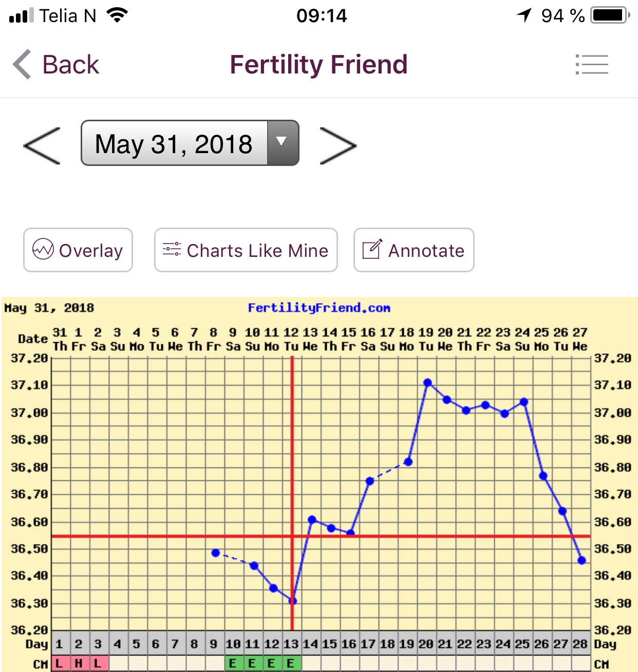Tap the battery icon in status bar
The image size is (638, 672).
click(x=609, y=15)
